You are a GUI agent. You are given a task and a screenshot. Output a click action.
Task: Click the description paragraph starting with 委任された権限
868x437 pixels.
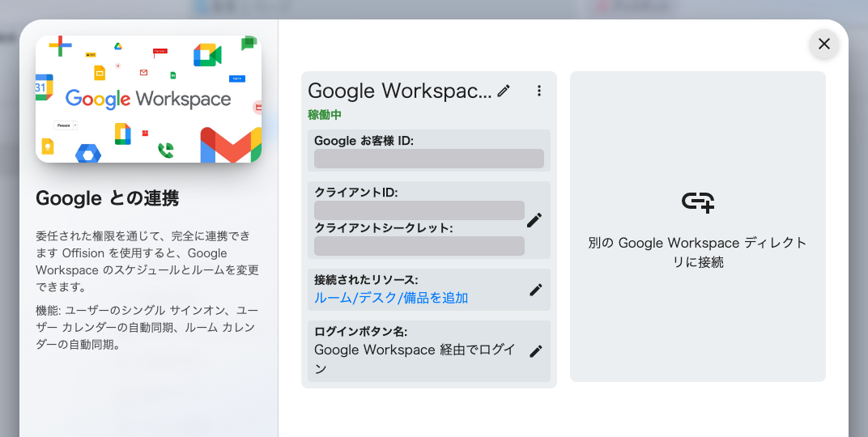click(x=147, y=261)
